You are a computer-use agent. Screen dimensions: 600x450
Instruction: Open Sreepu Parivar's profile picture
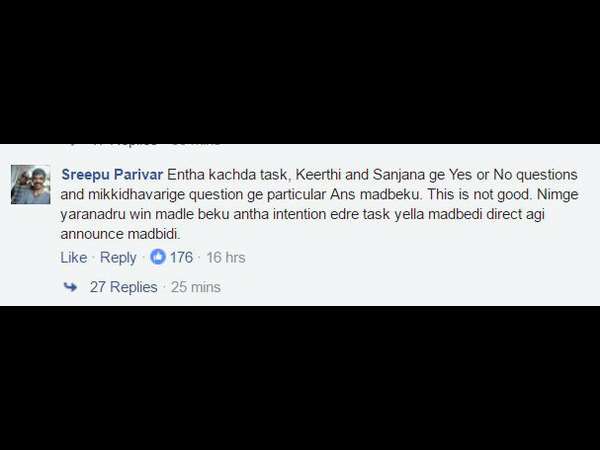pos(30,184)
